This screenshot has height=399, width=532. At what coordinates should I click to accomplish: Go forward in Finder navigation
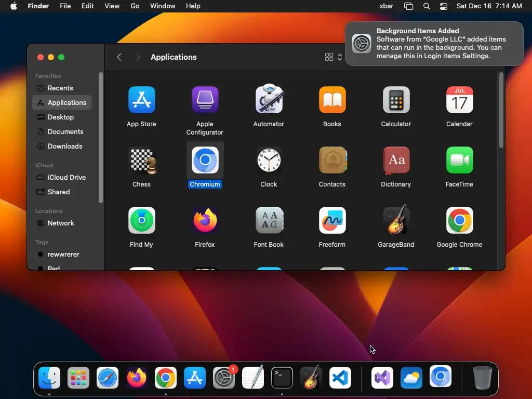(x=138, y=57)
